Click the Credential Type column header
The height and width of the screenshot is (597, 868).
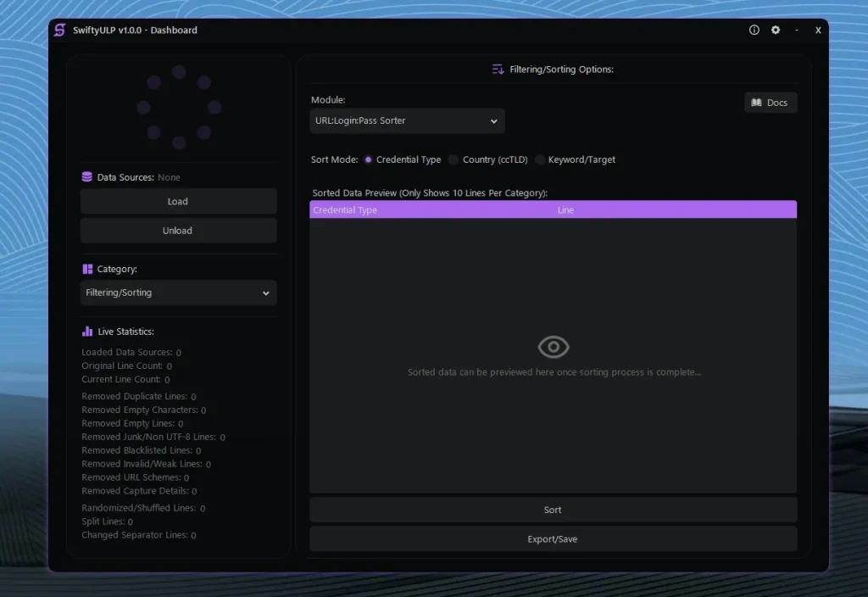coord(344,209)
